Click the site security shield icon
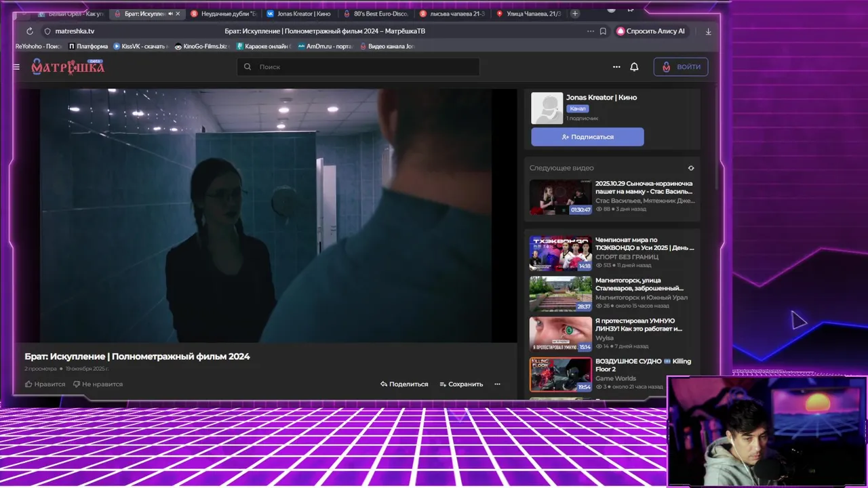 (47, 31)
